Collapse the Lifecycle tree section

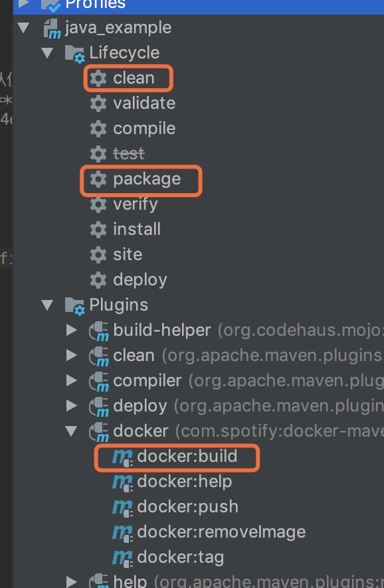point(47,53)
